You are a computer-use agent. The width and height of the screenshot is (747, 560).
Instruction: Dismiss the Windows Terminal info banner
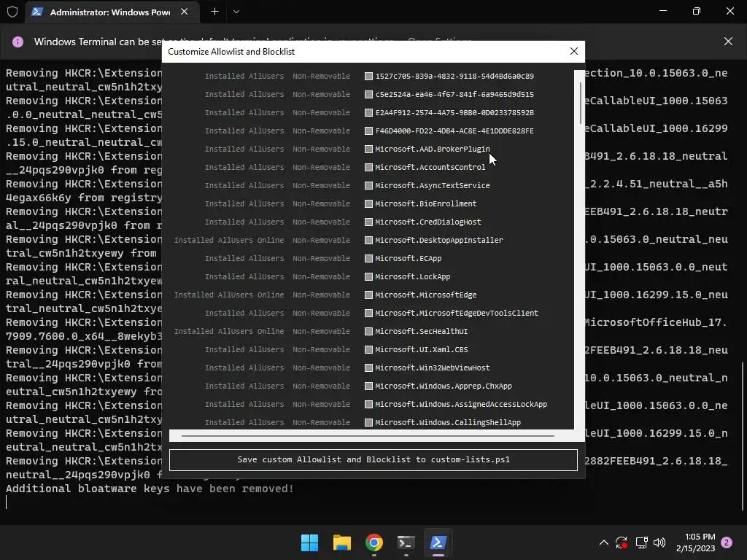click(728, 42)
